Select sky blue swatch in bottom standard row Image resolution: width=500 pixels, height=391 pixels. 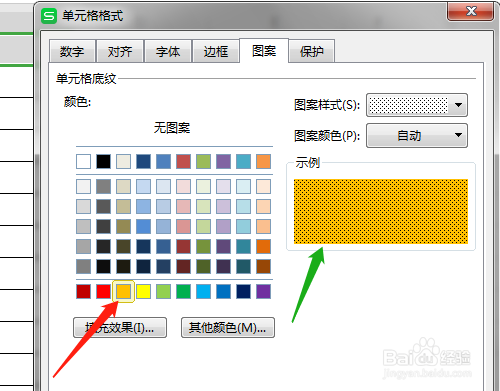point(203,291)
